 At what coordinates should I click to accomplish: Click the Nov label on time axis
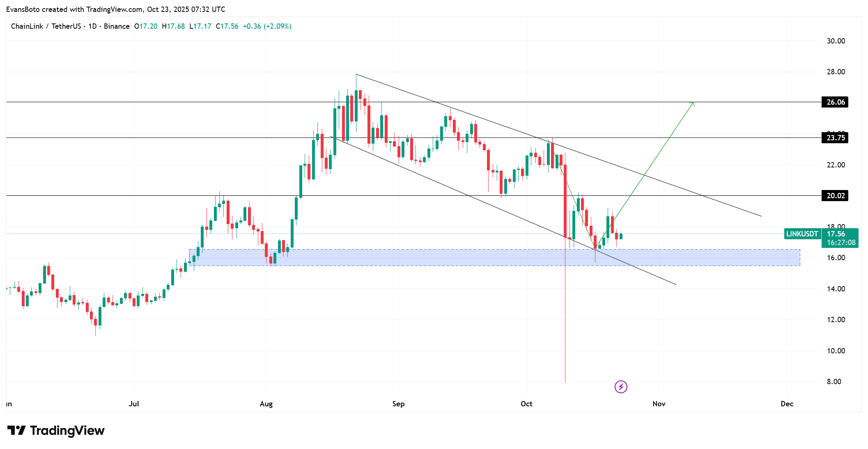coord(659,404)
